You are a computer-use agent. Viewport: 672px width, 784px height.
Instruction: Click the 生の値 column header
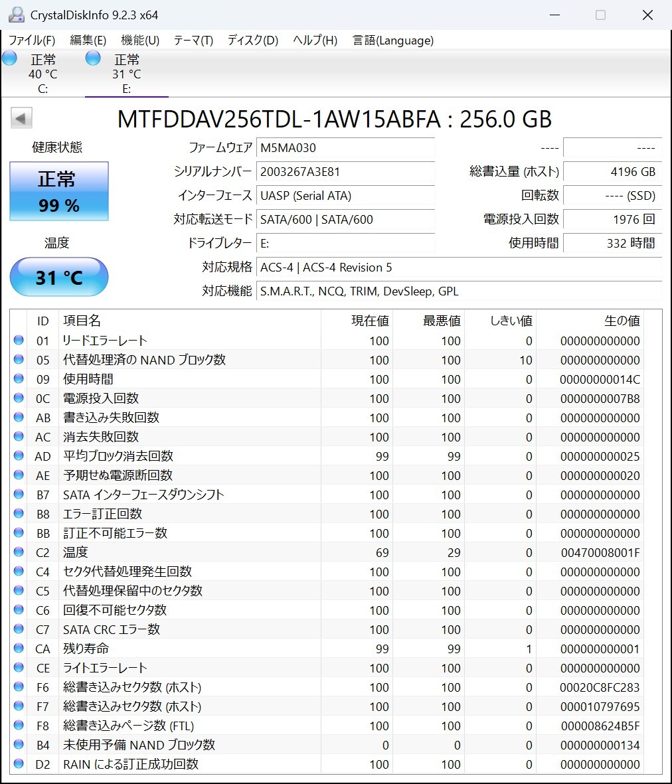[622, 321]
